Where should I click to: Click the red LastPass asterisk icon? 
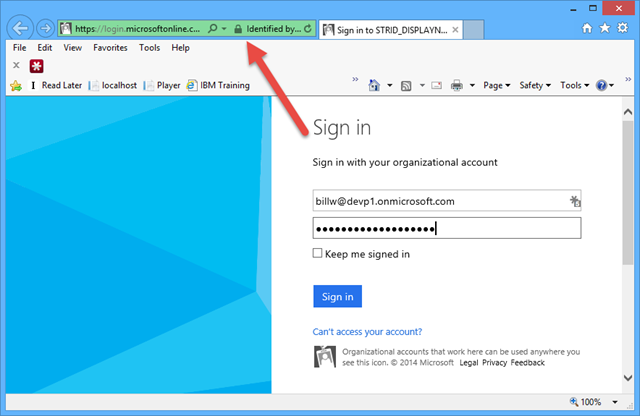tap(36, 65)
